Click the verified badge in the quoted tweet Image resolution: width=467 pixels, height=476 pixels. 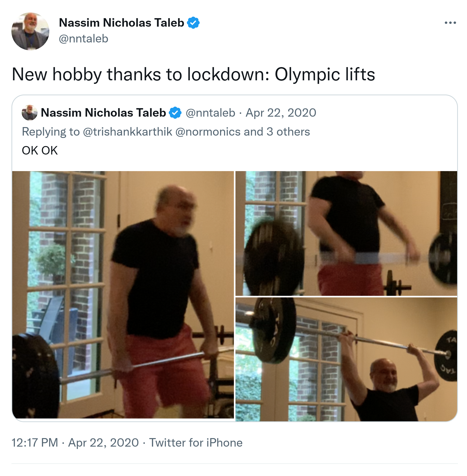point(175,113)
